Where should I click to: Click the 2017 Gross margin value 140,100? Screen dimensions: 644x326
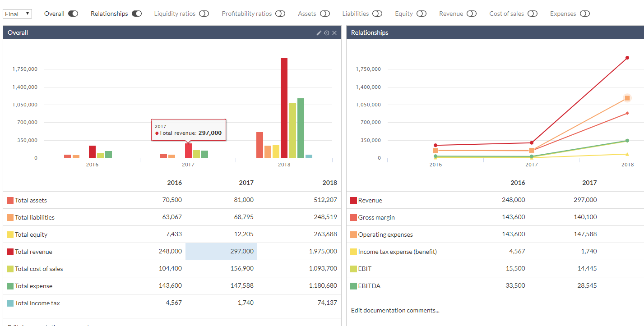coord(585,217)
